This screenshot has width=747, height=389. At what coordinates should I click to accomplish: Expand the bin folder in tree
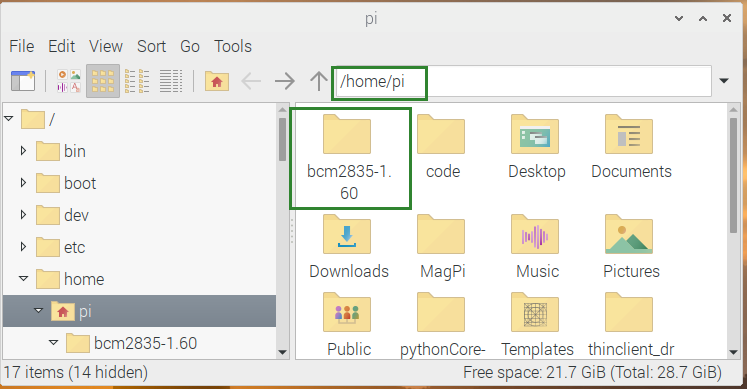coord(23,151)
